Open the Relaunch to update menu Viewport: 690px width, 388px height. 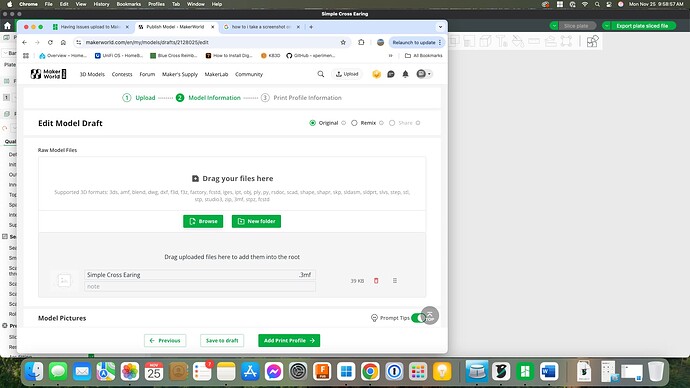pyautogui.click(x=417, y=42)
